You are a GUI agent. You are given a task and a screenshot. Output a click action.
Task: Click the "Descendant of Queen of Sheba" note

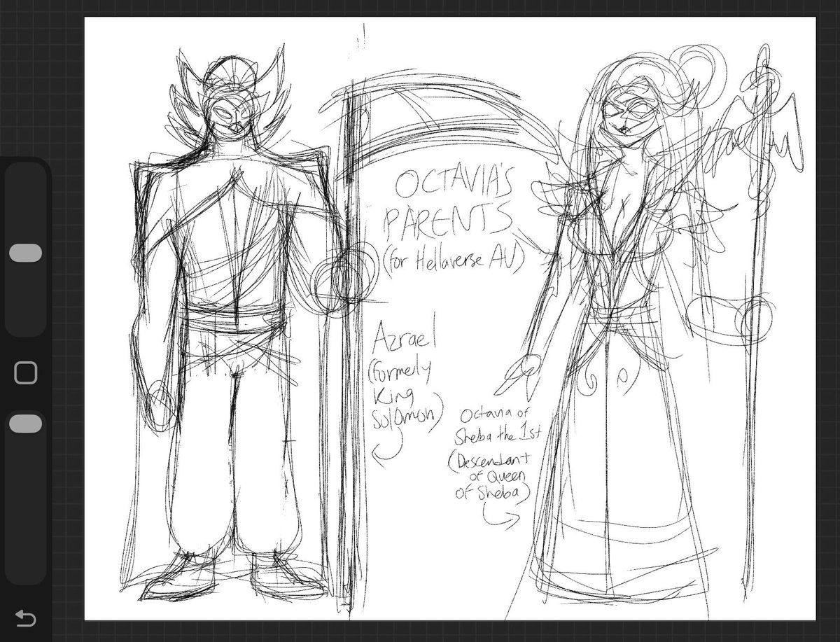point(495,473)
